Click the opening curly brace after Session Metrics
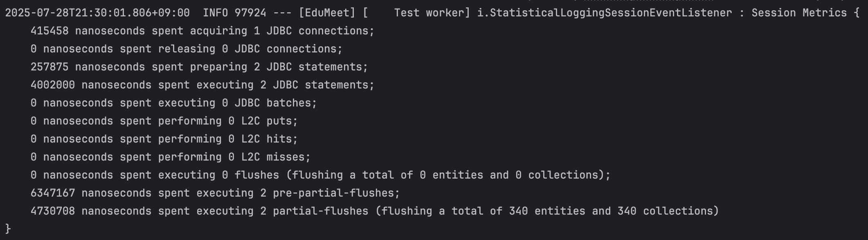Image resolution: width=868 pixels, height=240 pixels. click(x=857, y=13)
